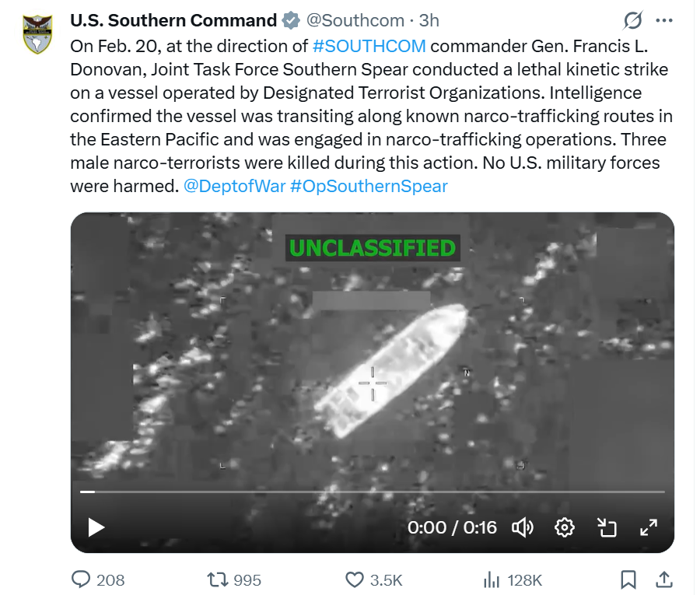The image size is (700, 595).
Task: Bookmark this post
Action: [628, 579]
